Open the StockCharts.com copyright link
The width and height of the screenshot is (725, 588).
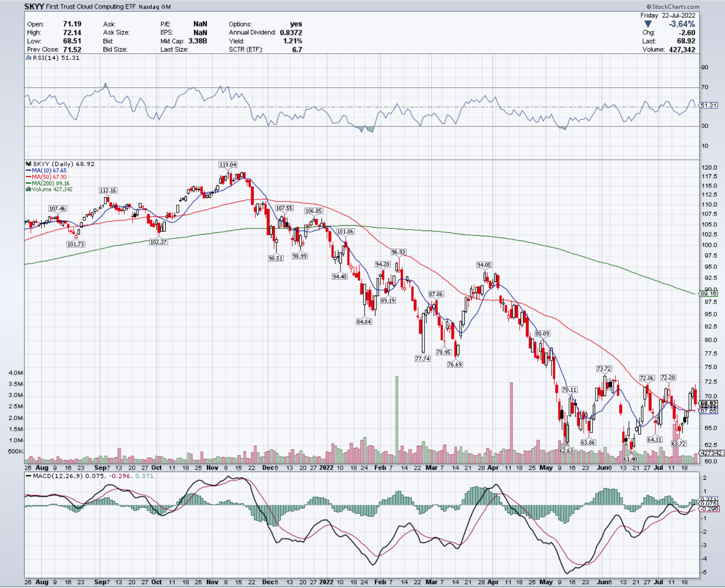pyautogui.click(x=673, y=7)
